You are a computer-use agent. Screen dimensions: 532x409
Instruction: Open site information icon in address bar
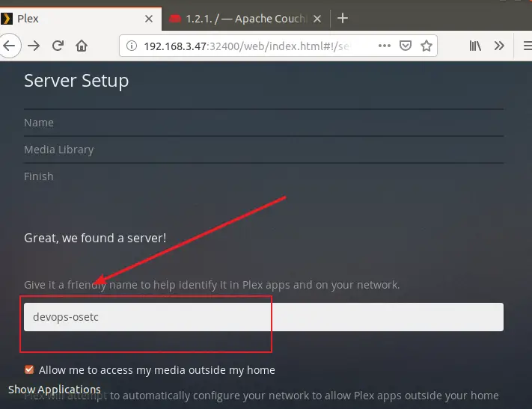[x=131, y=46]
